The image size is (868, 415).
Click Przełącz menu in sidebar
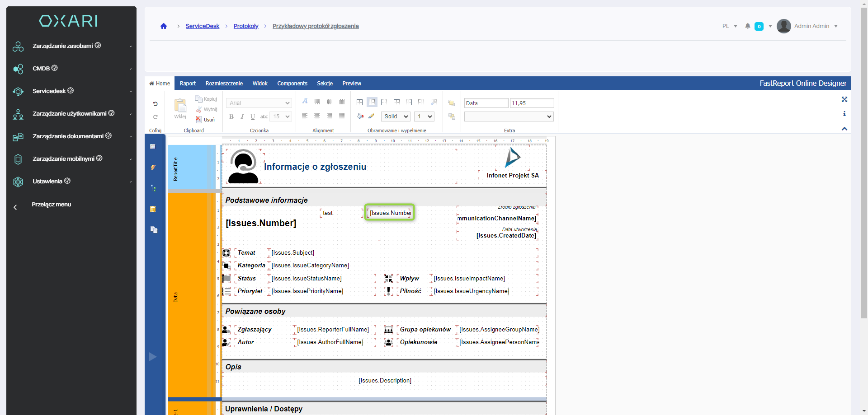click(51, 205)
